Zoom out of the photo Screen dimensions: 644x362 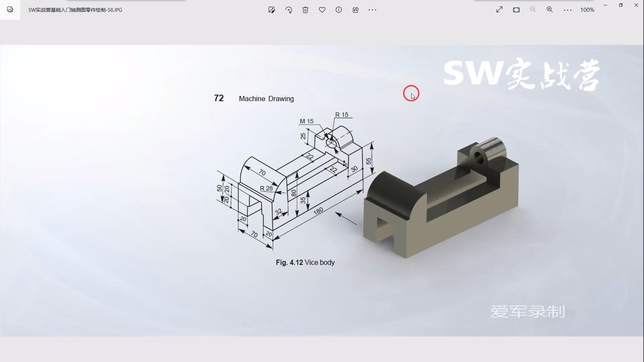[x=533, y=10]
